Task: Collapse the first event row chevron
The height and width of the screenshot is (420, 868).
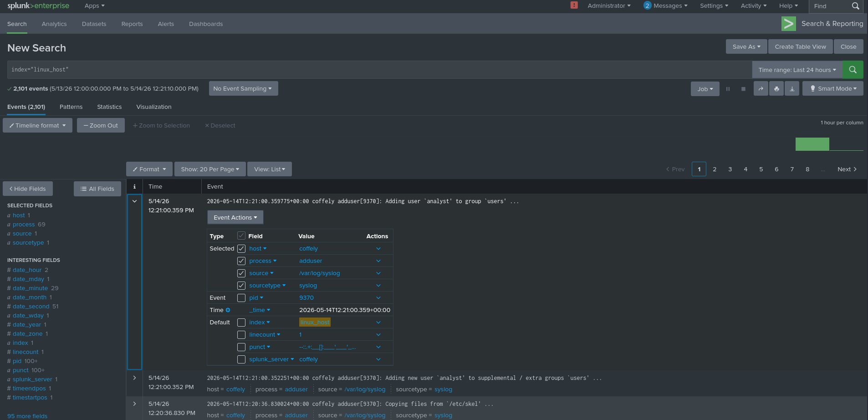Action: (134, 201)
